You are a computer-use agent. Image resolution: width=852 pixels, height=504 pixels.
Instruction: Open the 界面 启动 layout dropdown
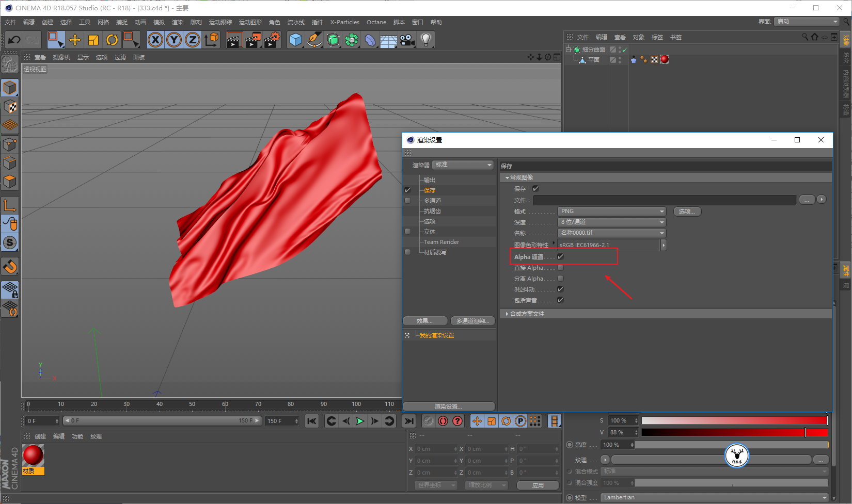(807, 21)
